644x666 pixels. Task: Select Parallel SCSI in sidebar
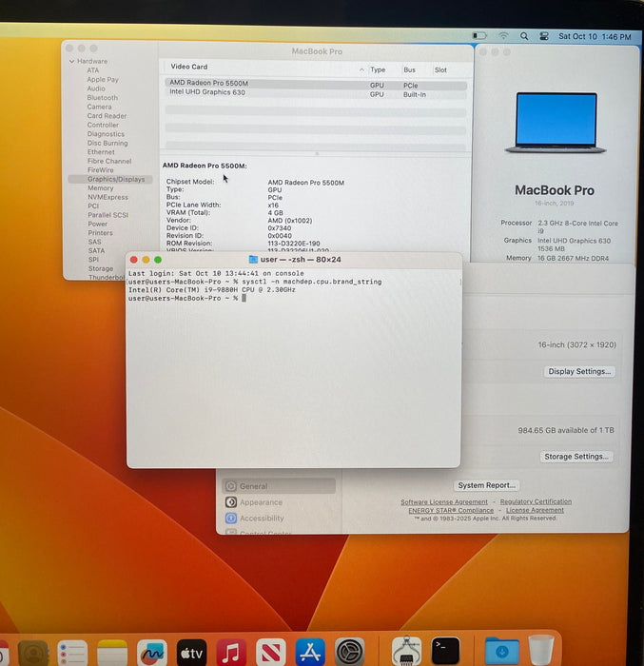107,215
